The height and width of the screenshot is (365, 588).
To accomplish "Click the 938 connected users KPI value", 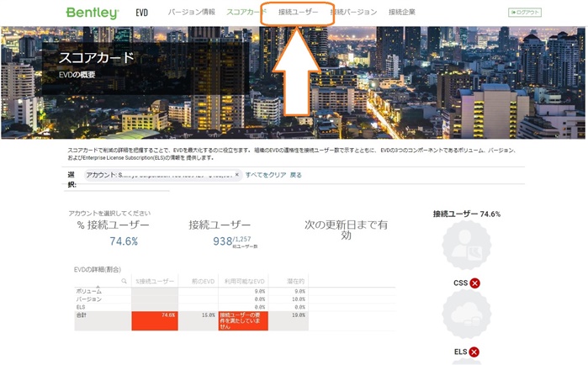I will [223, 241].
